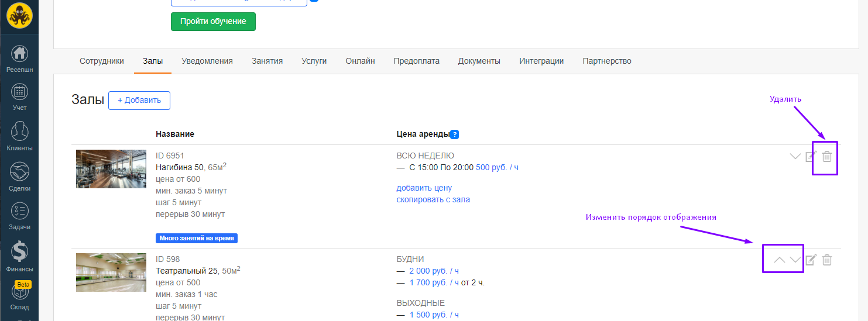
Task: Click С 15:00 По 20:00 time range
Action: [x=441, y=167]
